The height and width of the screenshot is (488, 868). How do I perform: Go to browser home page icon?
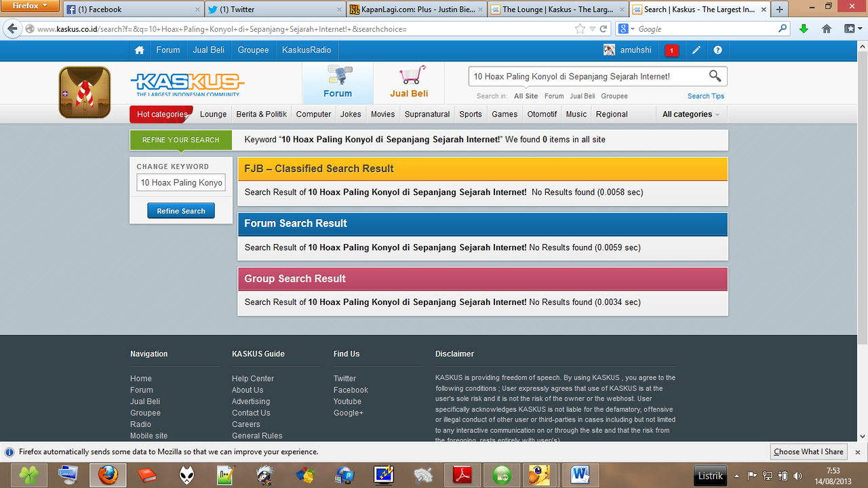tap(827, 29)
